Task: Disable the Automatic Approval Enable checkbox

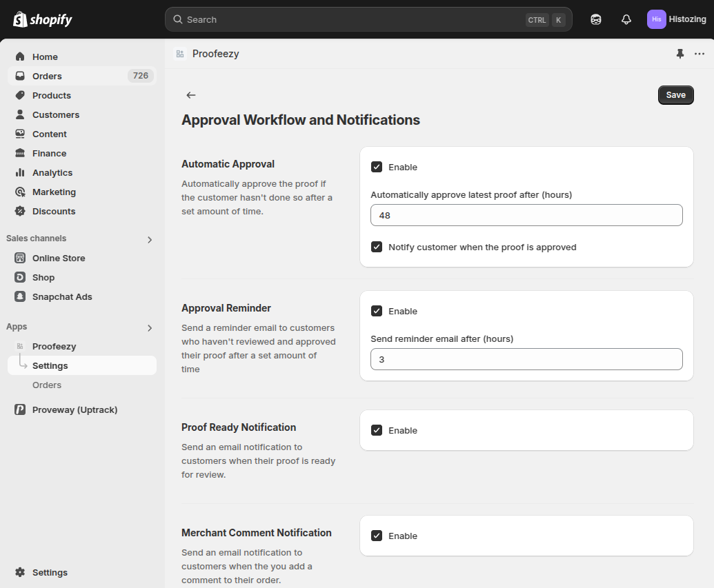Action: (x=377, y=167)
